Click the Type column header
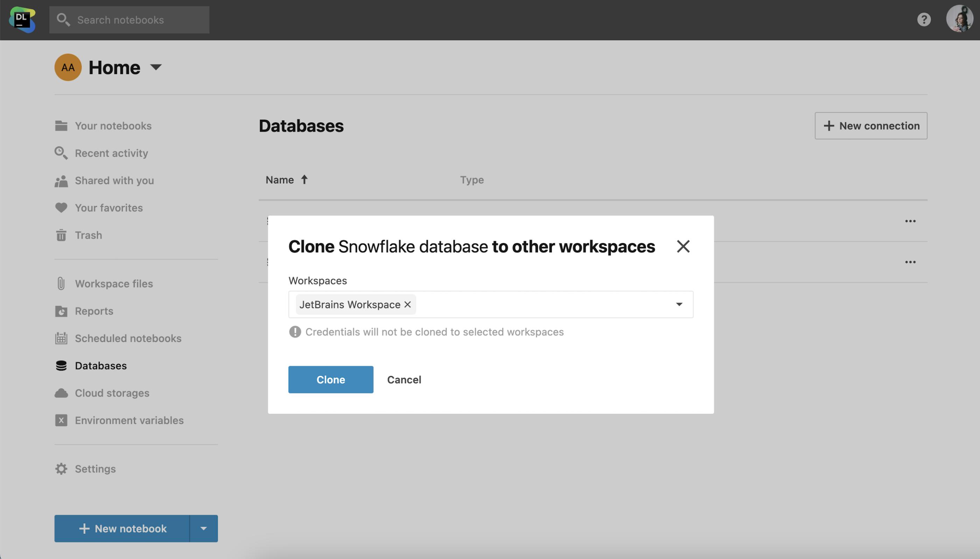 pyautogui.click(x=471, y=180)
